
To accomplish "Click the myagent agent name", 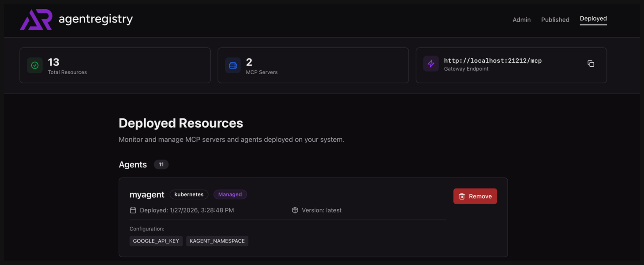I will tap(147, 195).
